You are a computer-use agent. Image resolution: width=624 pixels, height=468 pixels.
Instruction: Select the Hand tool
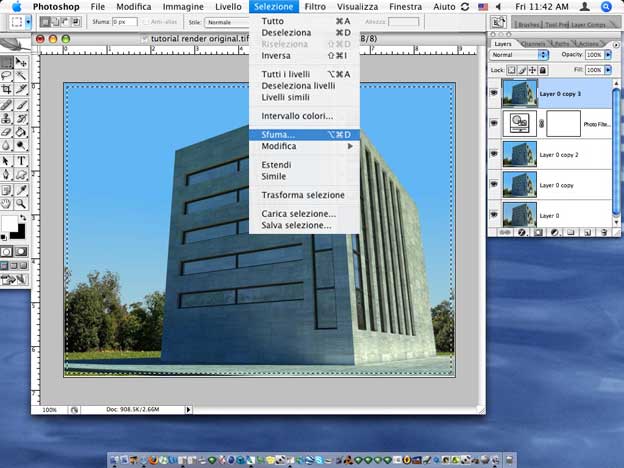click(x=7, y=202)
